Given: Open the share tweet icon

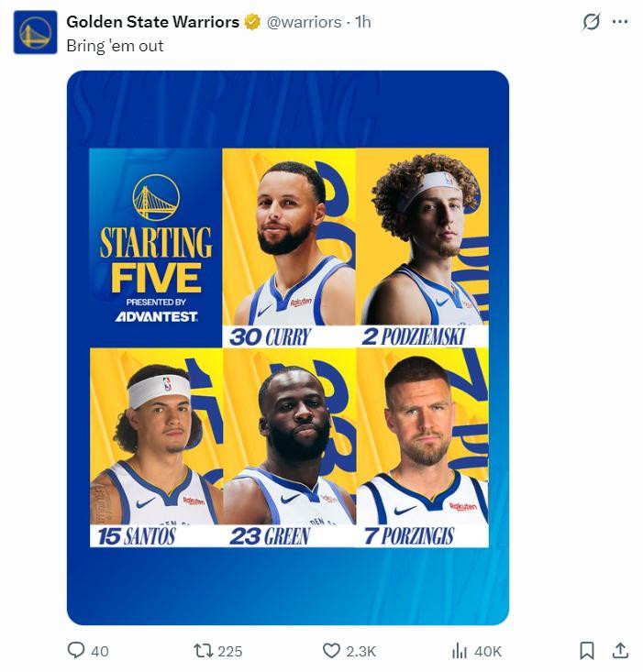Looking at the screenshot, I should coord(620,650).
